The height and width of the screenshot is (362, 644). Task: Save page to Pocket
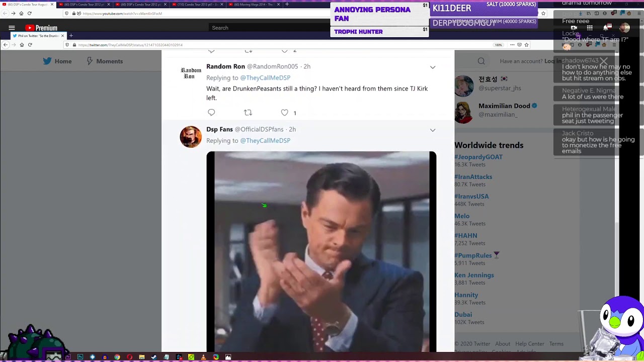(519, 45)
